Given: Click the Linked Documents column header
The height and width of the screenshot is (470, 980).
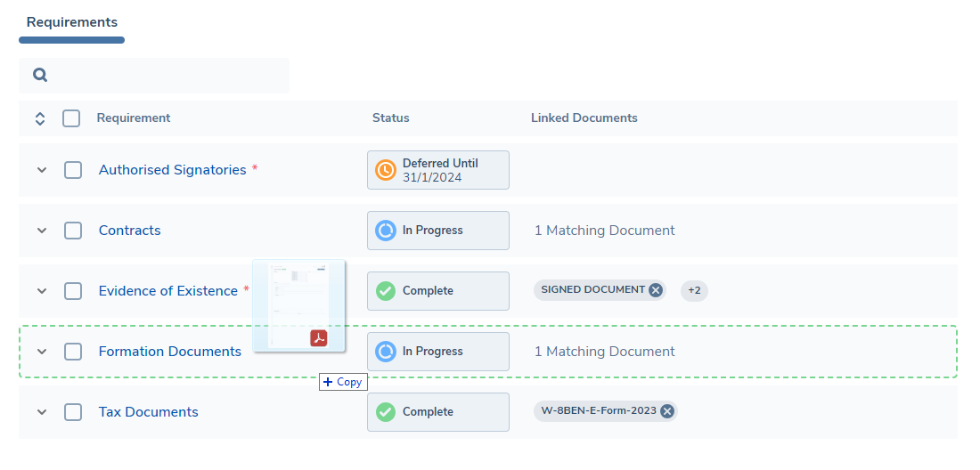Looking at the screenshot, I should click(584, 118).
